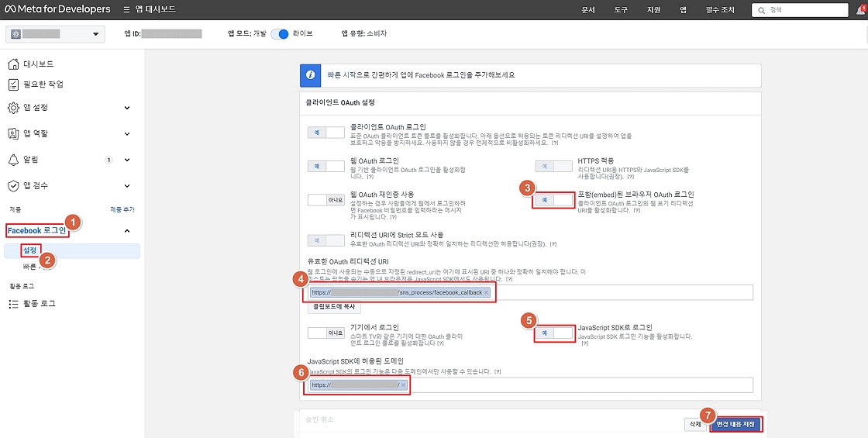
Task: Open 대시보드 in the sidebar
Action: click(38, 64)
